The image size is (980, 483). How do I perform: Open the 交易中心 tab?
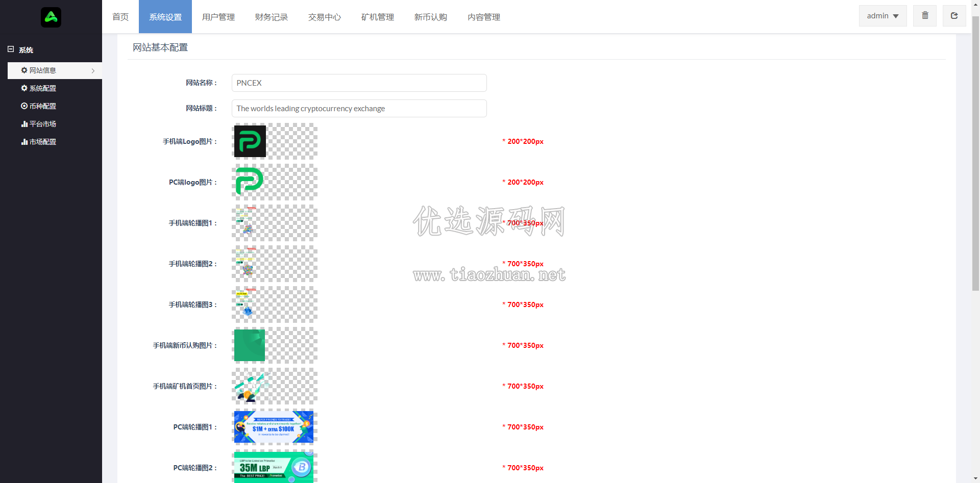click(325, 17)
